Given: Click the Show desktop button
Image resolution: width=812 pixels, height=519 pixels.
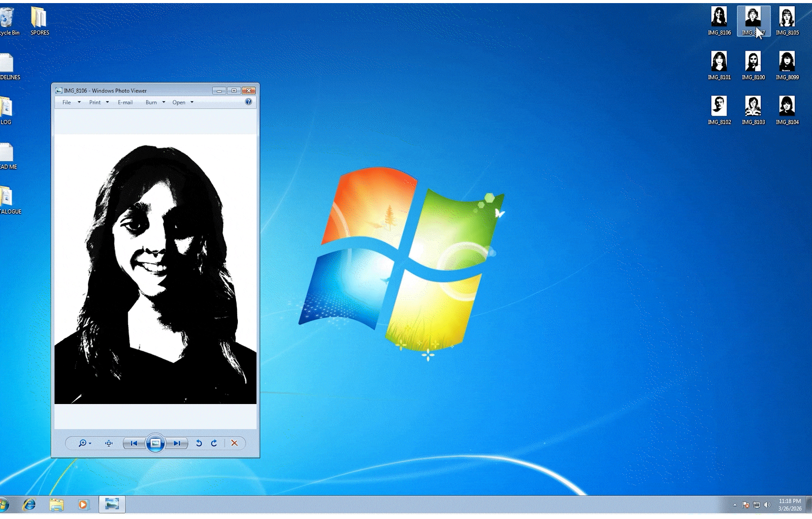Looking at the screenshot, I should (x=809, y=504).
